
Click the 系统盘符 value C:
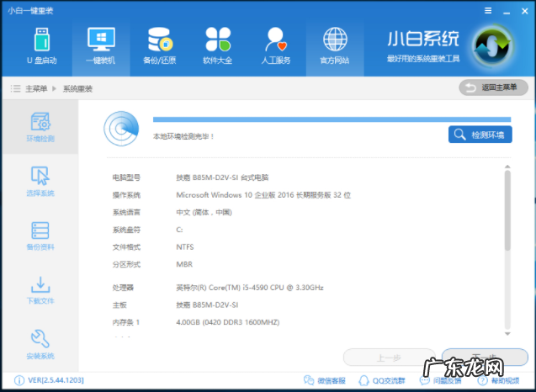coord(179,230)
